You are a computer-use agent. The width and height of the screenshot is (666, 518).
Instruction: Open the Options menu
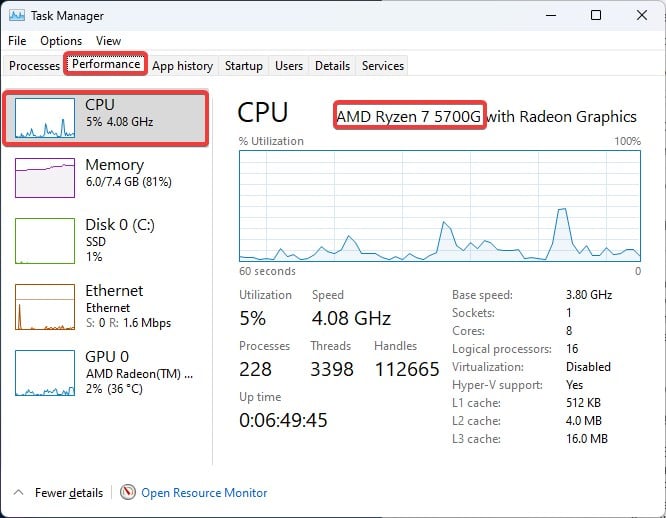pos(61,41)
